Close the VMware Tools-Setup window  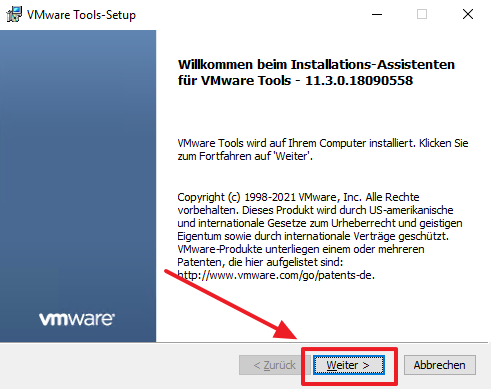click(x=468, y=14)
